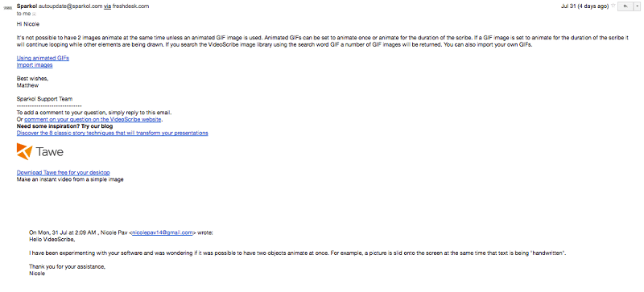Click the bold Sparkol sender name
This screenshot has height=292, width=644.
point(27,6)
